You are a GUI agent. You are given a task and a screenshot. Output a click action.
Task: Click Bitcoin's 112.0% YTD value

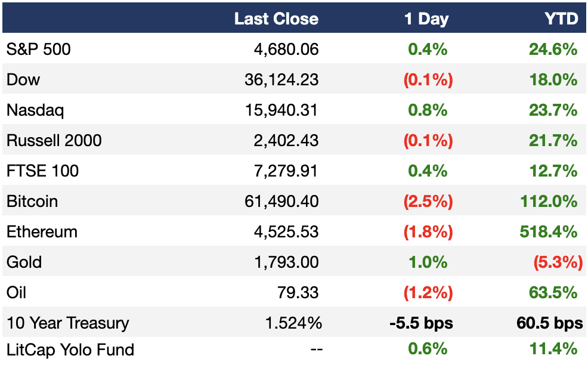549,202
